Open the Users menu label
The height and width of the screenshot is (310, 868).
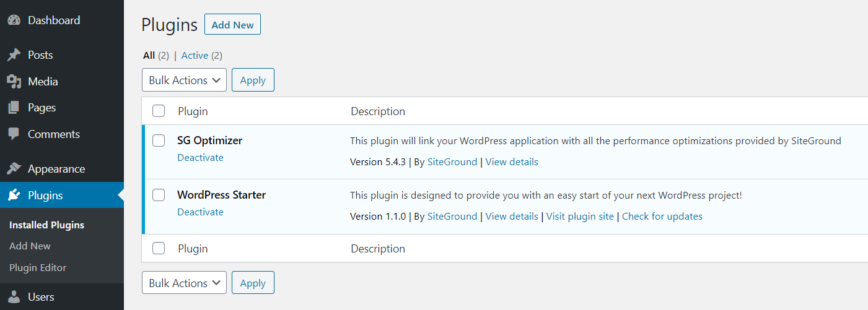coord(41,297)
